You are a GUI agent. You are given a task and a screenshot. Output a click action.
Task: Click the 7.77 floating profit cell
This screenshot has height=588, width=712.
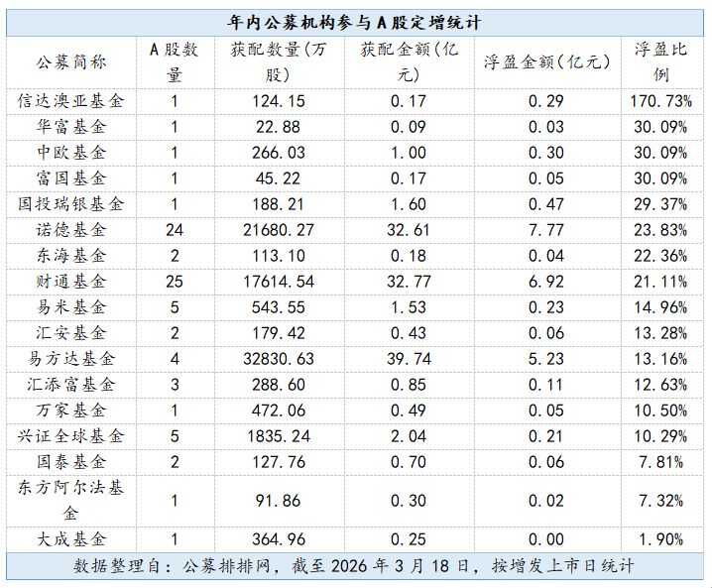[x=546, y=230]
